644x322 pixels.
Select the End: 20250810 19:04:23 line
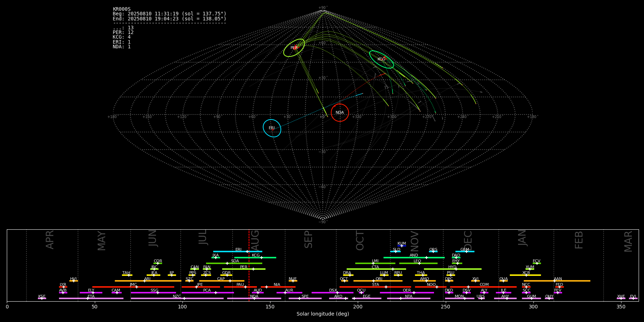click(x=170, y=19)
